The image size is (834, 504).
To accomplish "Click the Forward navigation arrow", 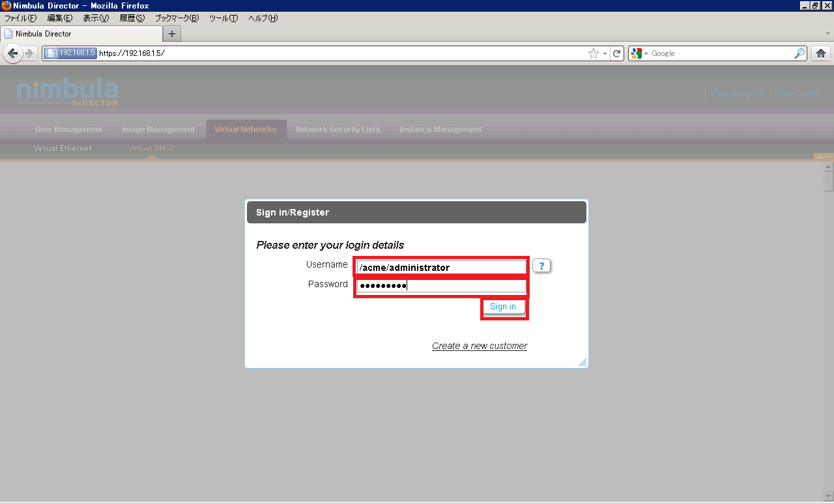I will point(29,53).
